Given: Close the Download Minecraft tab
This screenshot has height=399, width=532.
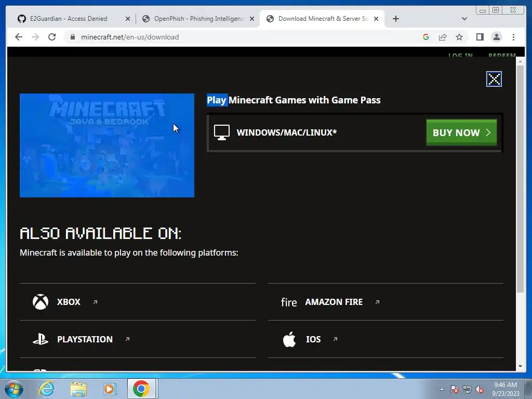Looking at the screenshot, I should pos(376,19).
